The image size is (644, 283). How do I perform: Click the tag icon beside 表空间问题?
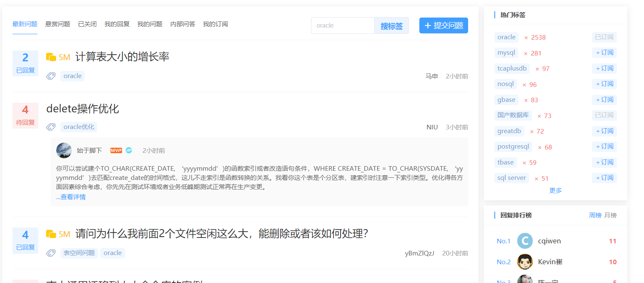click(x=51, y=253)
